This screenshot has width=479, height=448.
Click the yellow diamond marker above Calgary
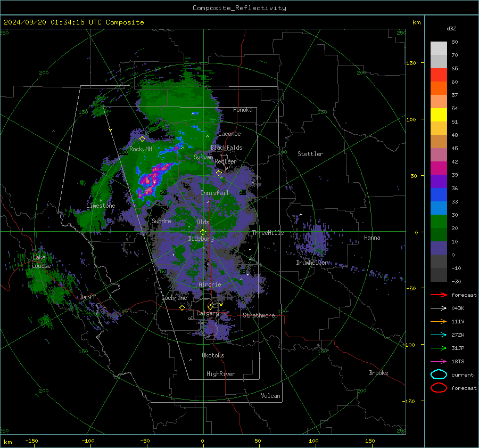(210, 307)
